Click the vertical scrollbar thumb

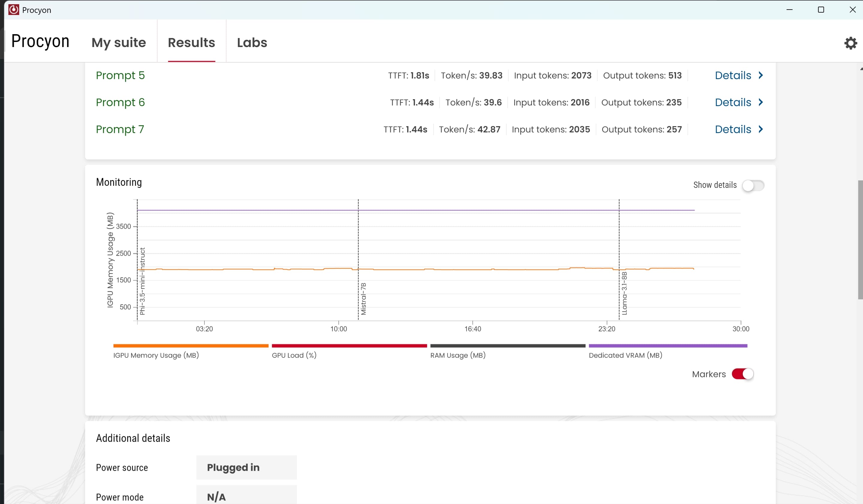pos(860,240)
